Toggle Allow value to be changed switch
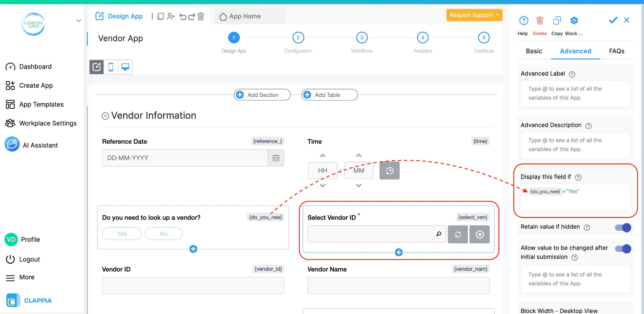Image resolution: width=644 pixels, height=314 pixels. 623,249
